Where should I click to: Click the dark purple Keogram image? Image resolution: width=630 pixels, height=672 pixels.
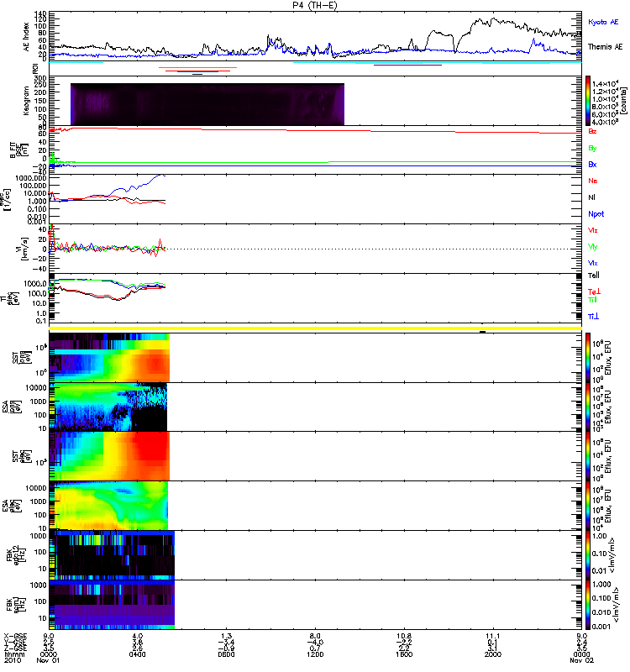(207, 104)
